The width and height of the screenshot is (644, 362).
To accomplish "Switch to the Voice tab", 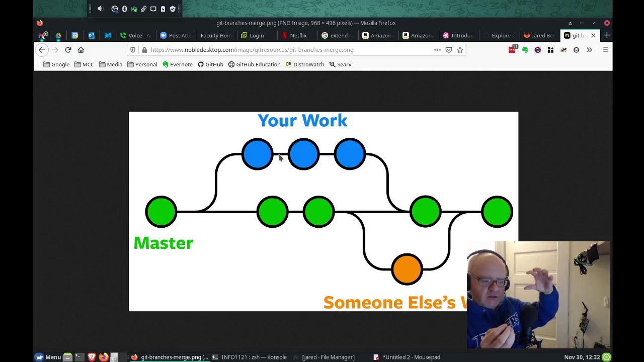I will point(135,35).
